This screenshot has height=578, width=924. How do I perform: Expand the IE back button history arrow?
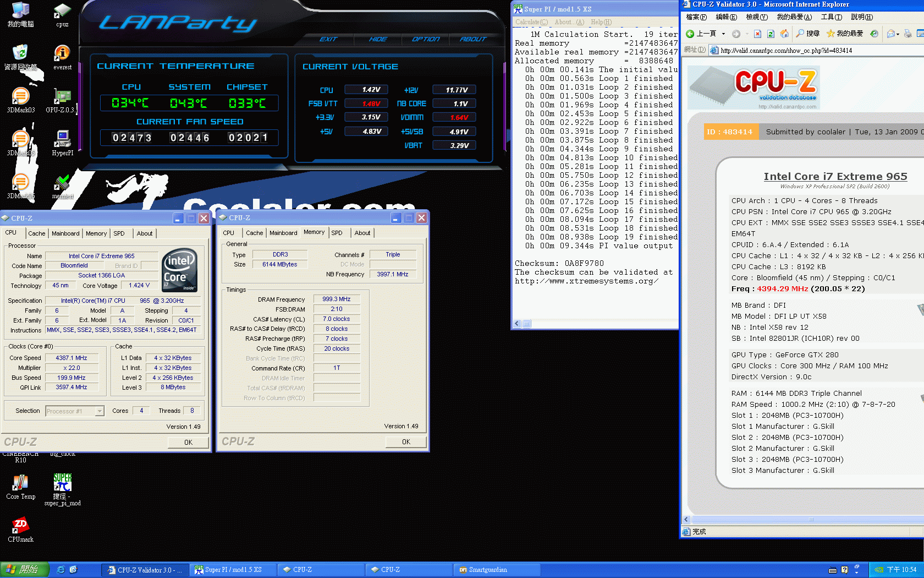coord(723,34)
